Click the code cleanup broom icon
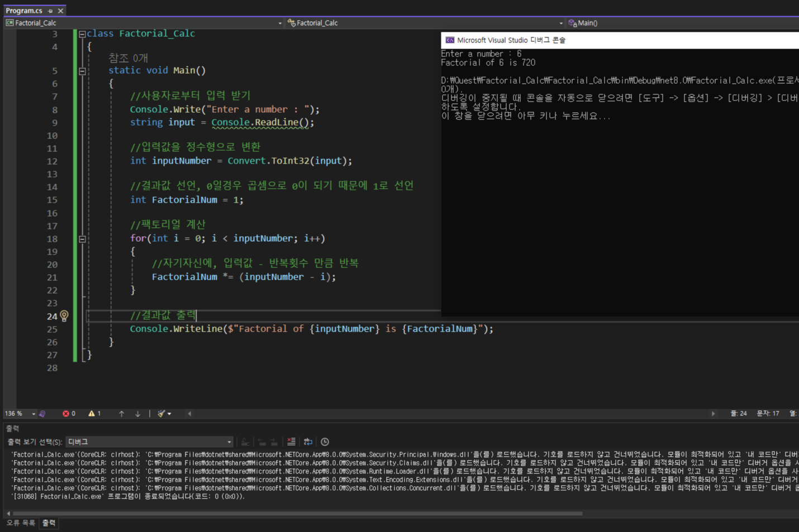This screenshot has width=799, height=532. click(161, 414)
